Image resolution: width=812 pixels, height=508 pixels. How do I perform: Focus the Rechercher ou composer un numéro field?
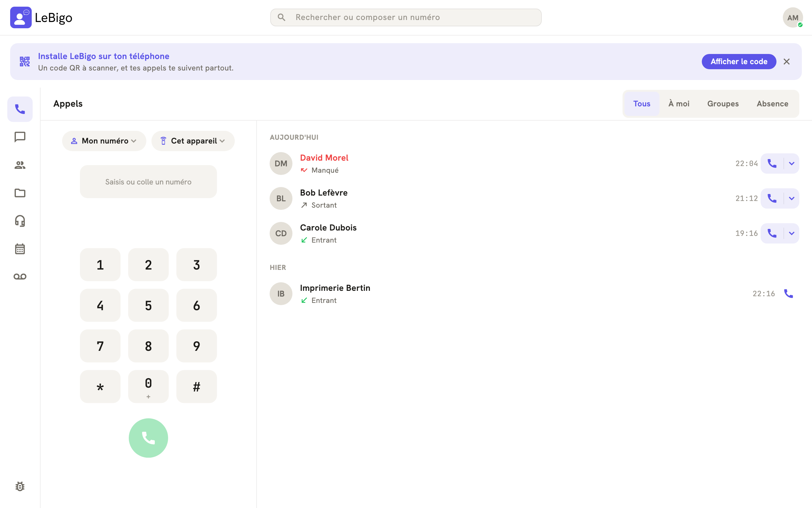[406, 17]
